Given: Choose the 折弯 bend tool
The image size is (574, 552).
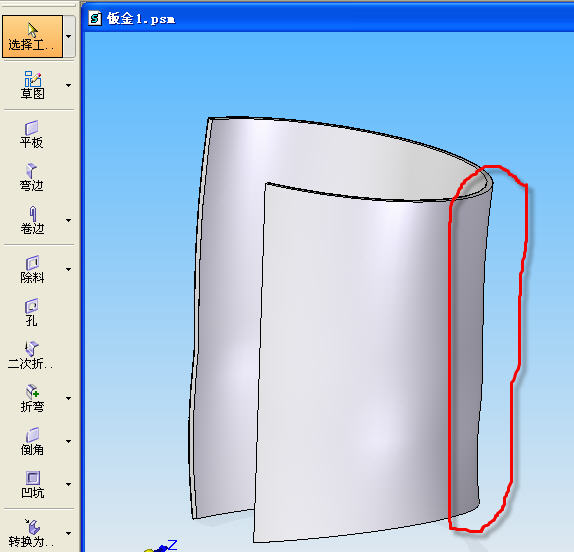Looking at the screenshot, I should [x=32, y=398].
